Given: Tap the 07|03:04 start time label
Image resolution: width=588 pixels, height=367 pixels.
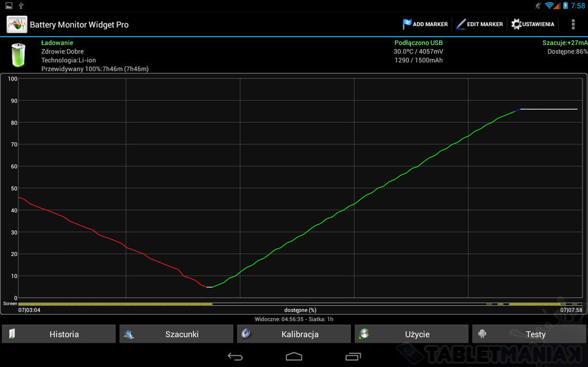Looking at the screenshot, I should click(29, 310).
